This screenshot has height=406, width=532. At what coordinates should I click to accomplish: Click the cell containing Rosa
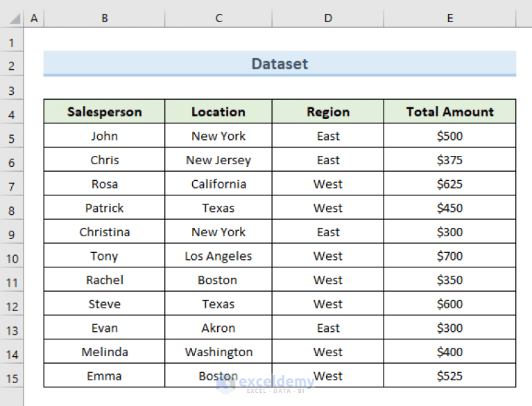105,184
